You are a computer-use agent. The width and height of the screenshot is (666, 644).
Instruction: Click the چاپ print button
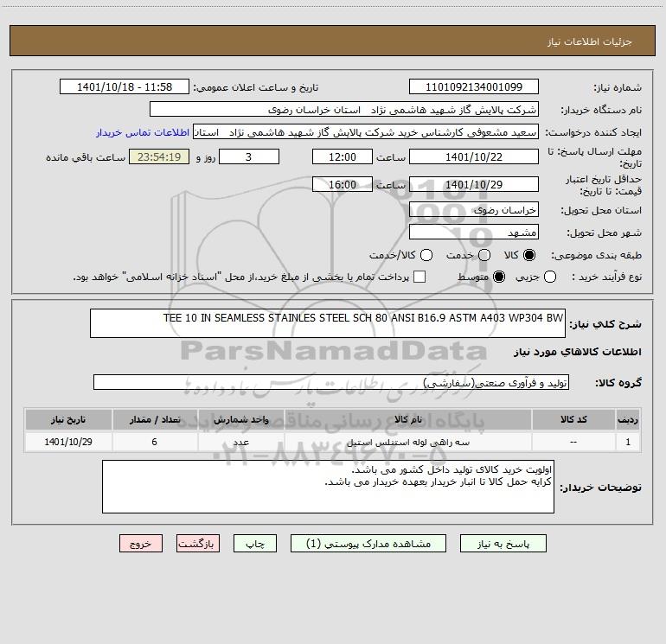255,544
